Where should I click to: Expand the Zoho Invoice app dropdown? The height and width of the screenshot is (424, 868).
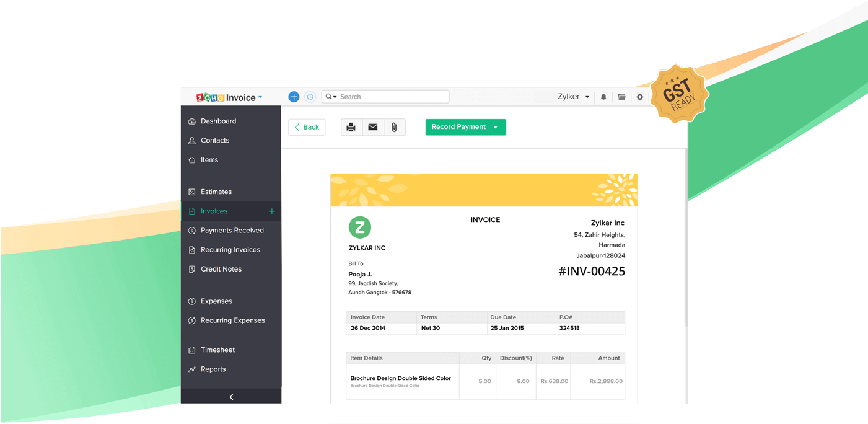click(260, 97)
